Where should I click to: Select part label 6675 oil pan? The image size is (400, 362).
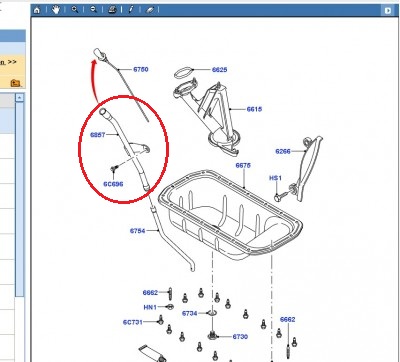click(243, 165)
